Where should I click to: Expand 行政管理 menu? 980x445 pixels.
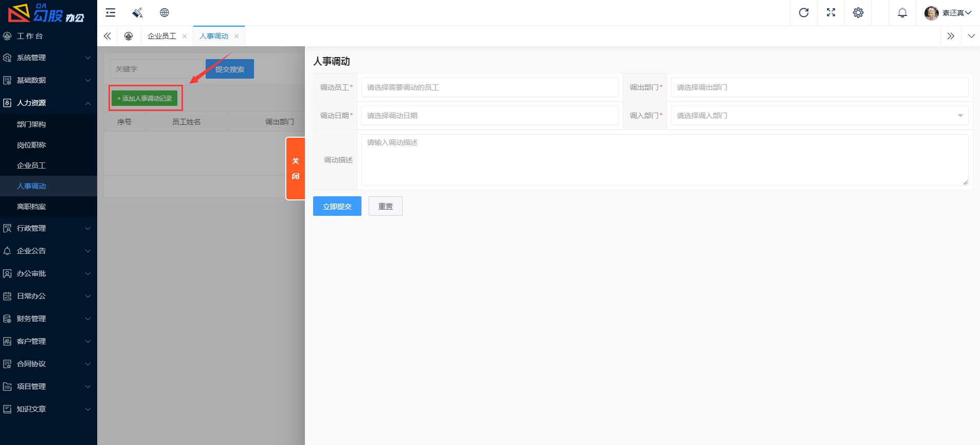48,228
